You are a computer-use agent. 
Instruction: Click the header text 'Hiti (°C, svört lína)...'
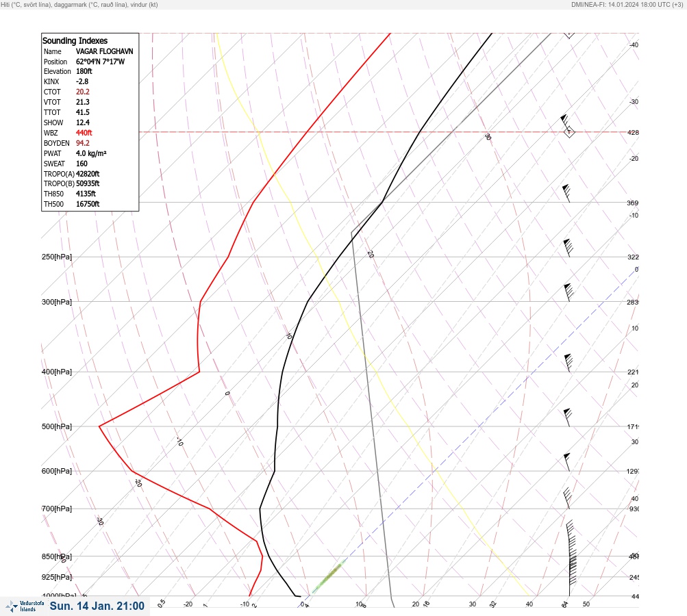pyautogui.click(x=79, y=5)
